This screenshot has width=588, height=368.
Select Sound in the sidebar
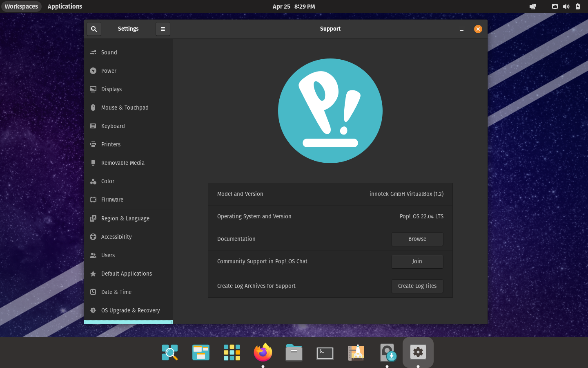[x=109, y=52]
